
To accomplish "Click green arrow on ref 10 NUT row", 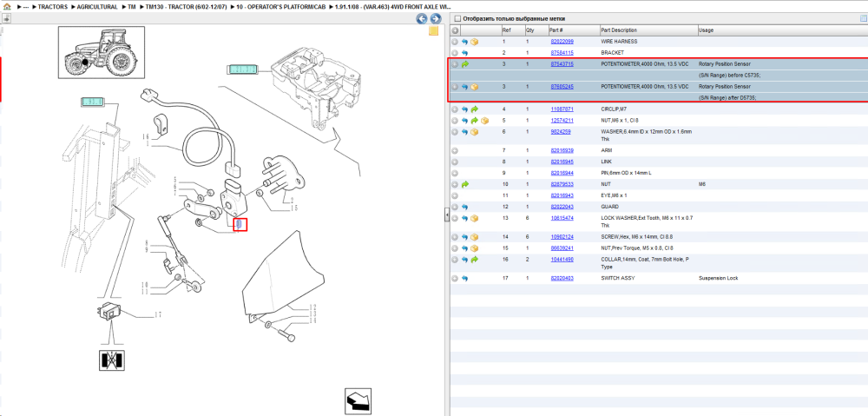I will point(465,184).
